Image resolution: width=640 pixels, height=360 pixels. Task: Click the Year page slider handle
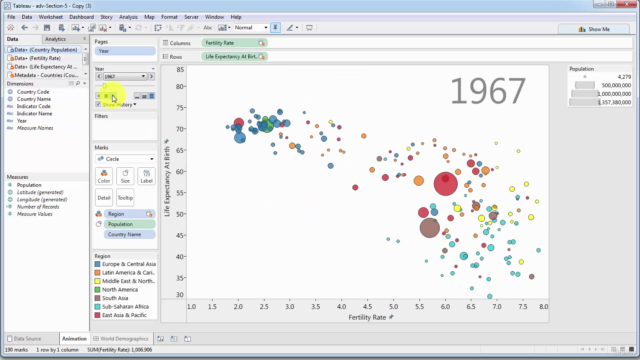(x=104, y=86)
